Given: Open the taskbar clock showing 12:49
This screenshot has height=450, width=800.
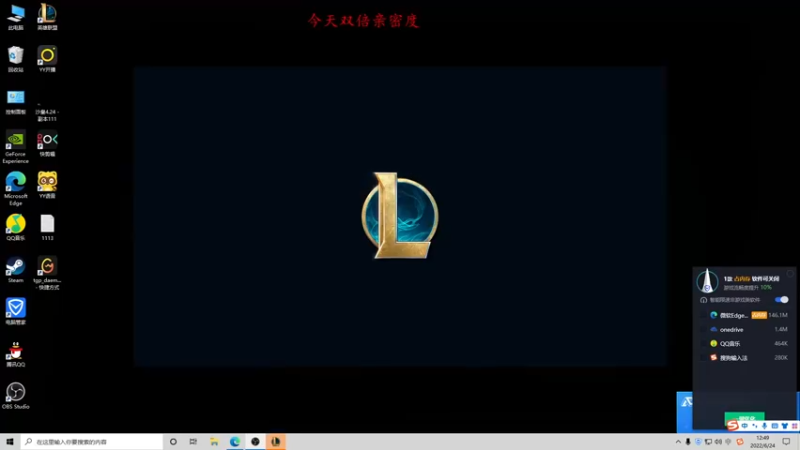Looking at the screenshot, I should click(763, 442).
